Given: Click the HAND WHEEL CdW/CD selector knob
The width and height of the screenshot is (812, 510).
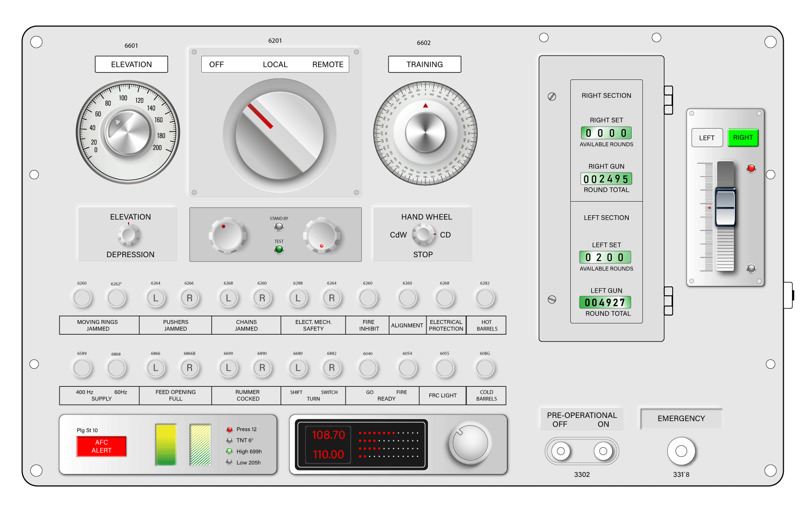Looking at the screenshot, I should [x=423, y=235].
